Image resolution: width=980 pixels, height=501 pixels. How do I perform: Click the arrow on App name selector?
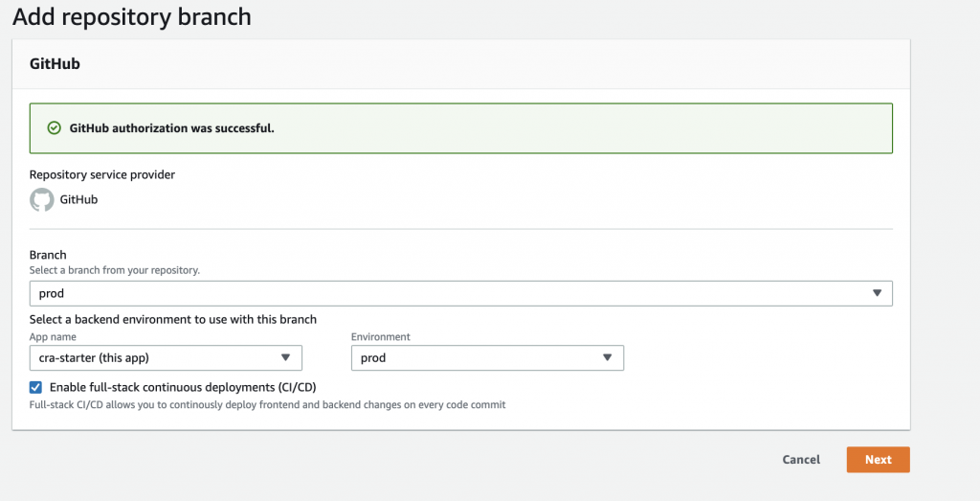tap(285, 358)
